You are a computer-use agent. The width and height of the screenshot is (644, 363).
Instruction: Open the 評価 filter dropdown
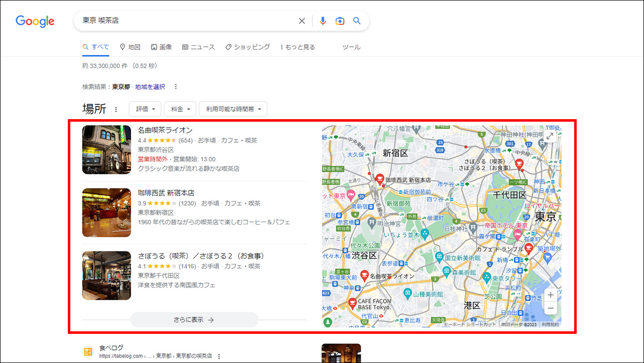pyautogui.click(x=145, y=109)
